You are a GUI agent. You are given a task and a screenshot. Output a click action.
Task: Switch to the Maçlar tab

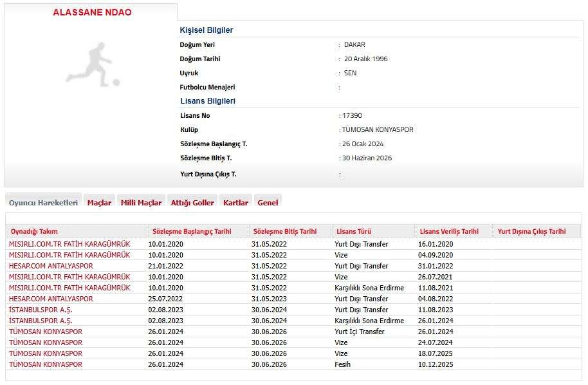click(x=99, y=203)
